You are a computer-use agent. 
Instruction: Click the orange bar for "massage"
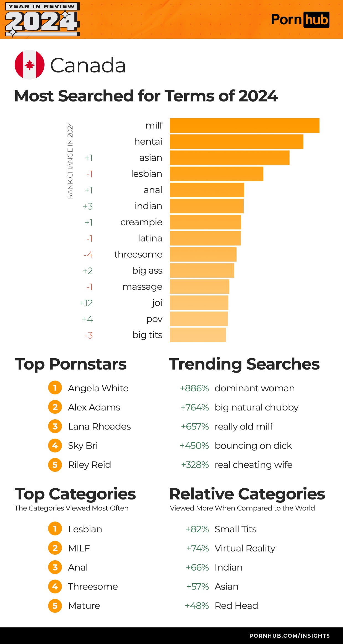click(199, 287)
